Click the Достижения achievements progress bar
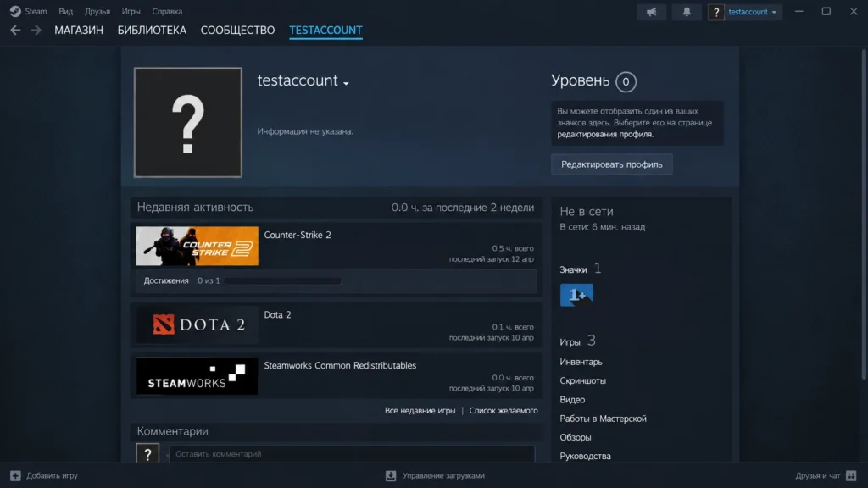Image resolution: width=868 pixels, height=488 pixels. (x=283, y=281)
